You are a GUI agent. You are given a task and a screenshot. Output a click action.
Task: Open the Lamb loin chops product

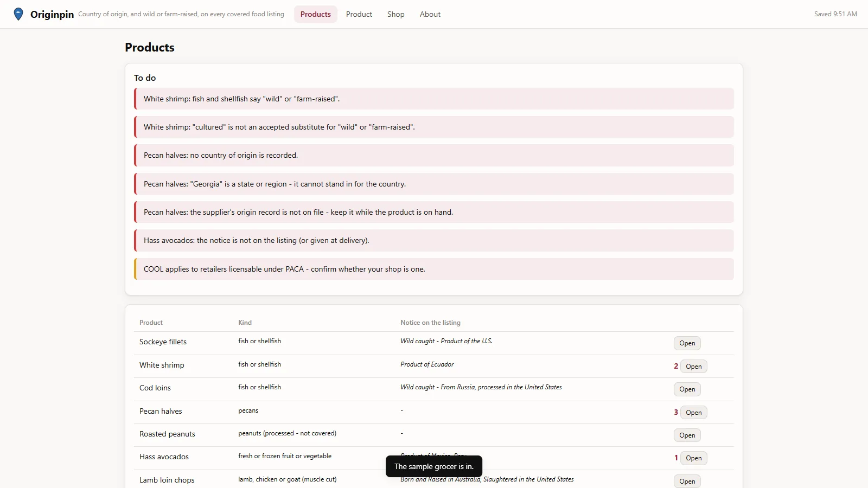click(687, 481)
